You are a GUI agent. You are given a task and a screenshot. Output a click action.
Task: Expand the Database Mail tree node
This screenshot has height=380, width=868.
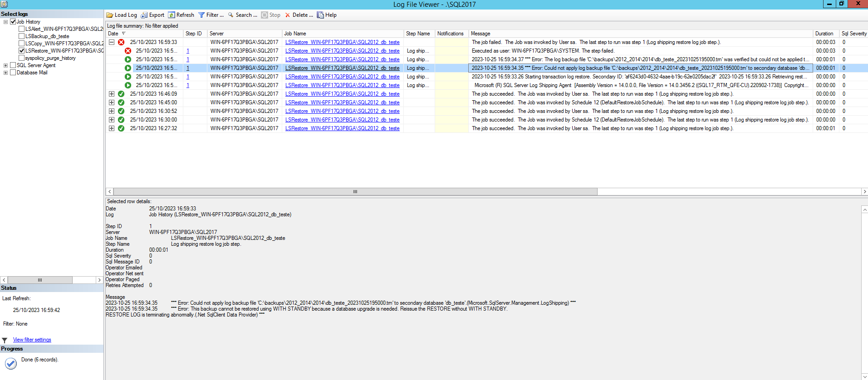(5, 73)
